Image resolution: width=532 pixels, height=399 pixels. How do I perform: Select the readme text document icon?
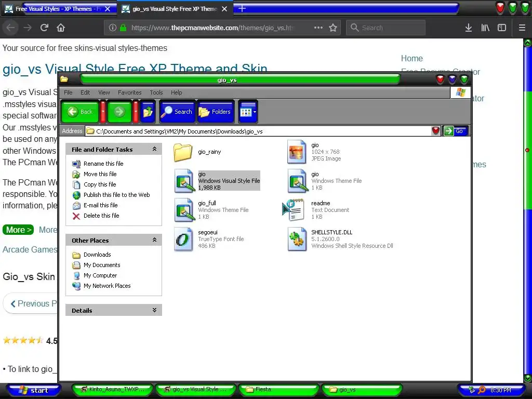point(296,210)
